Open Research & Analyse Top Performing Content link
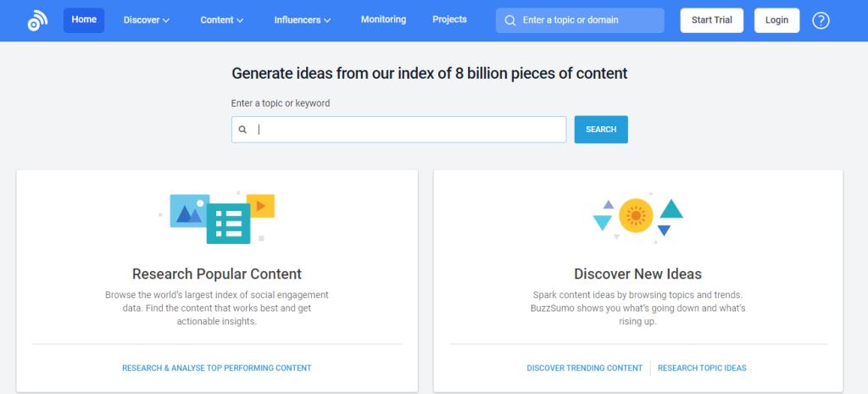Image resolution: width=868 pixels, height=394 pixels. [x=217, y=368]
